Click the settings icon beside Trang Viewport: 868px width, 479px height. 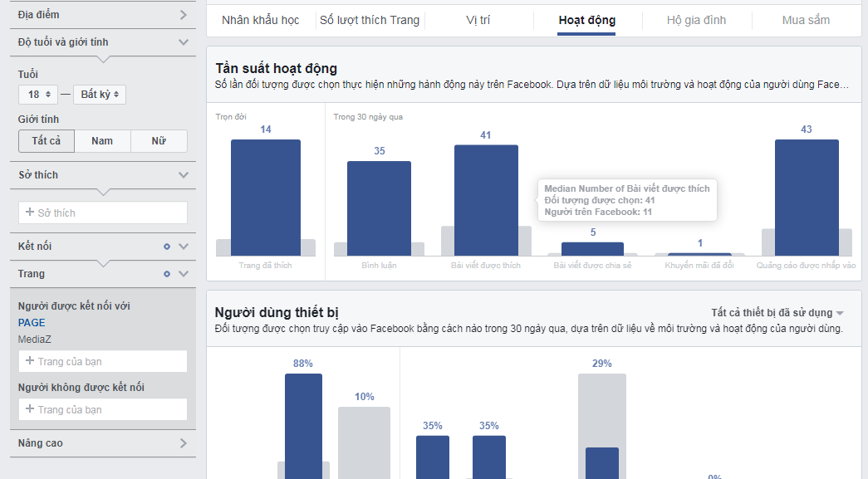coord(167,273)
